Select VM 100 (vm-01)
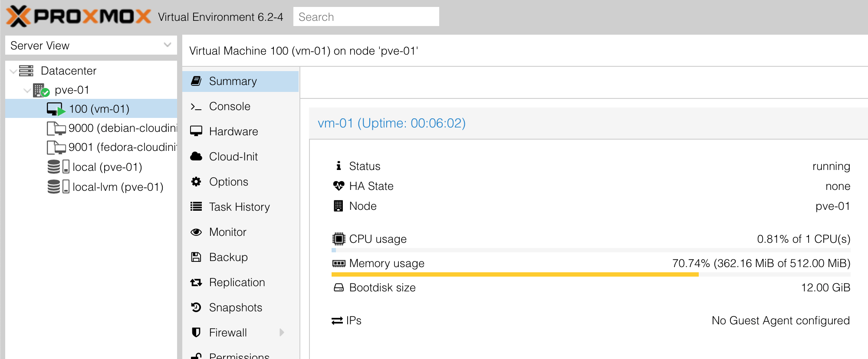The height and width of the screenshot is (359, 868). pyautogui.click(x=91, y=109)
